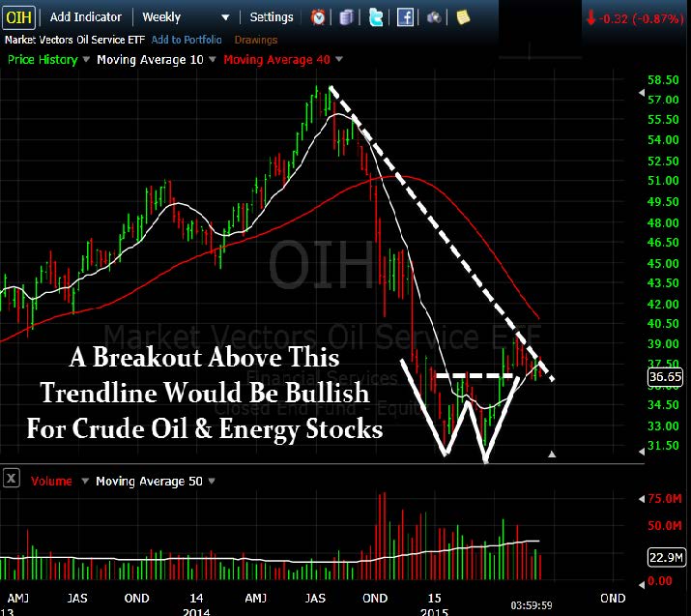Click the top price axis arrow near 57.00
This screenshot has height=616, width=691.
642,93
